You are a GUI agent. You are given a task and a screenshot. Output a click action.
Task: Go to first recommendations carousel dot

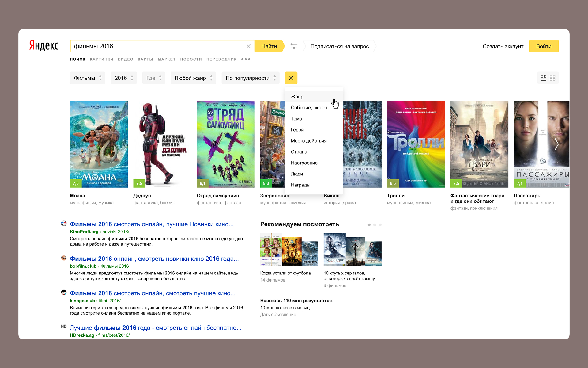tap(369, 225)
